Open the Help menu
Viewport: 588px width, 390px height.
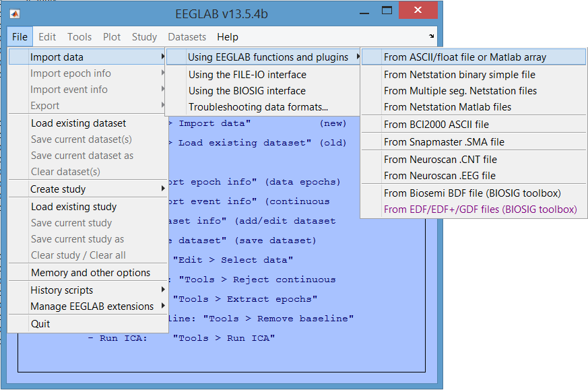tap(228, 37)
